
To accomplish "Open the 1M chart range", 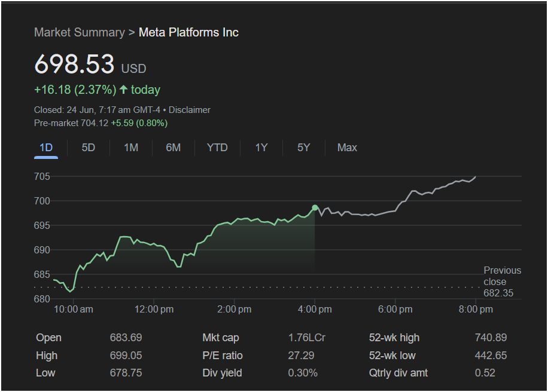I will point(131,148).
